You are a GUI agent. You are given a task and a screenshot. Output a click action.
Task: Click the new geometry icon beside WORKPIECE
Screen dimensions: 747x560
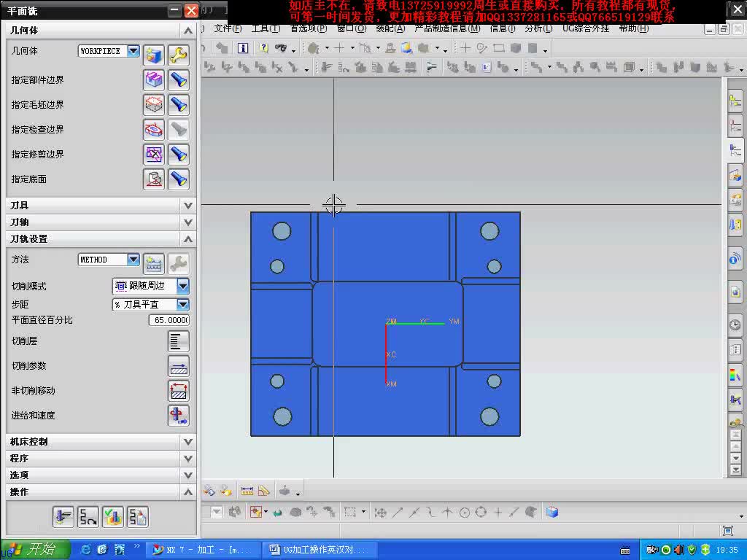pos(153,55)
